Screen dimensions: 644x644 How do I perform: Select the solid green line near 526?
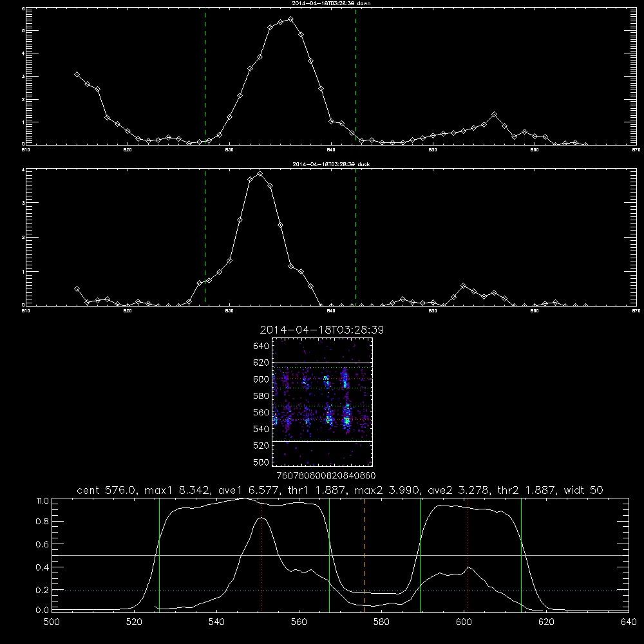[x=159, y=555]
